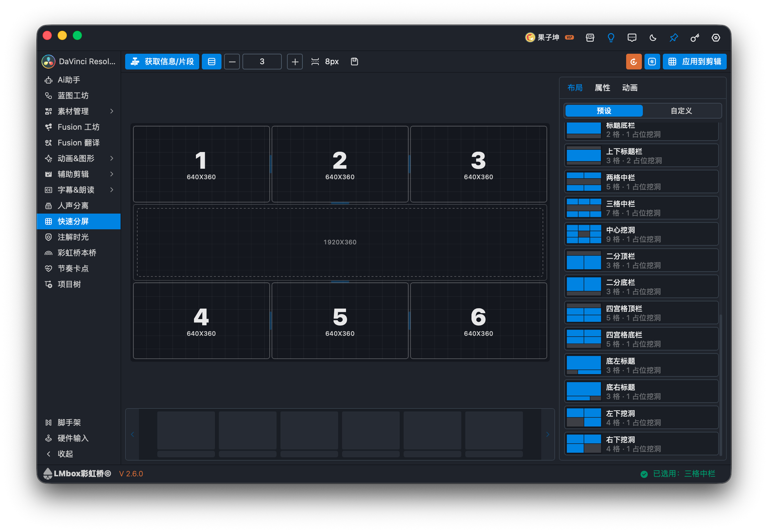Open 人声分离 in sidebar
This screenshot has width=768, height=532.
point(79,206)
